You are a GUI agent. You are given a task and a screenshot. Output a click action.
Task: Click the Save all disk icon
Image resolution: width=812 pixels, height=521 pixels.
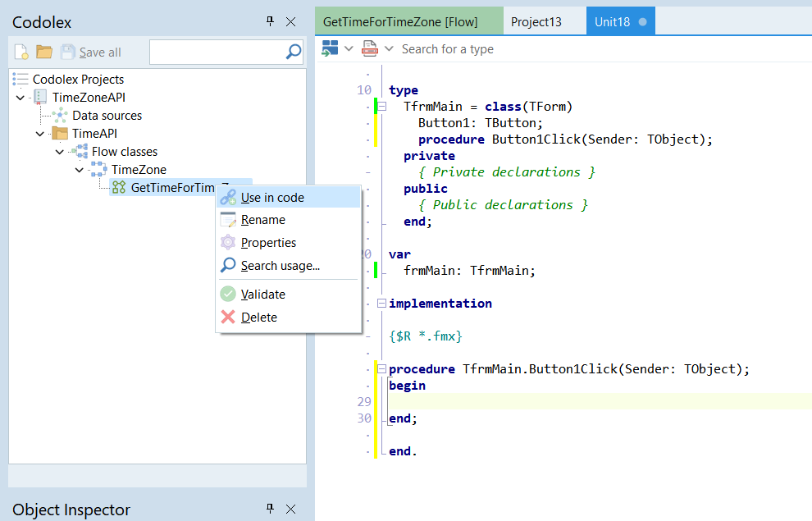tap(68, 52)
